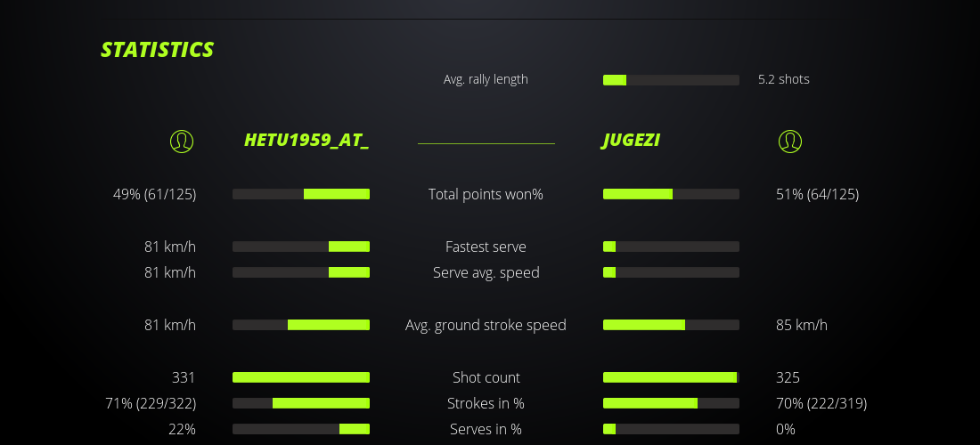The width and height of the screenshot is (980, 445).
Task: Click the Avg. ground stroke speed label
Action: coord(486,325)
